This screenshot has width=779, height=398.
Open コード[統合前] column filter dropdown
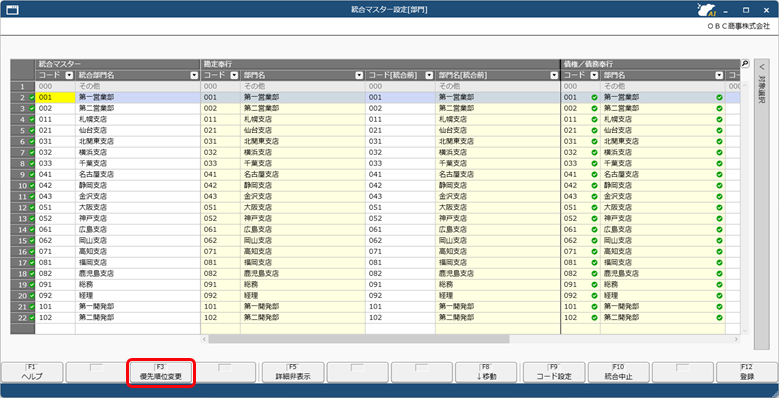click(429, 76)
